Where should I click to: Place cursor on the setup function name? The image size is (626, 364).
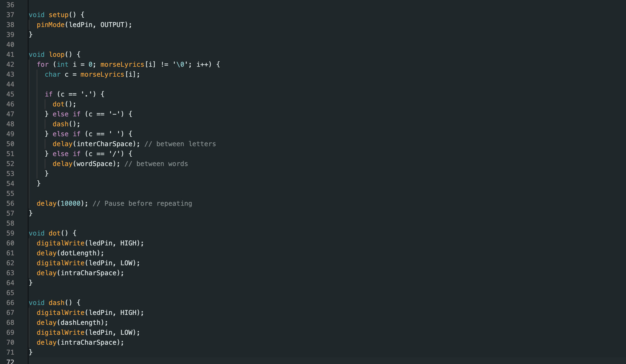point(59,15)
